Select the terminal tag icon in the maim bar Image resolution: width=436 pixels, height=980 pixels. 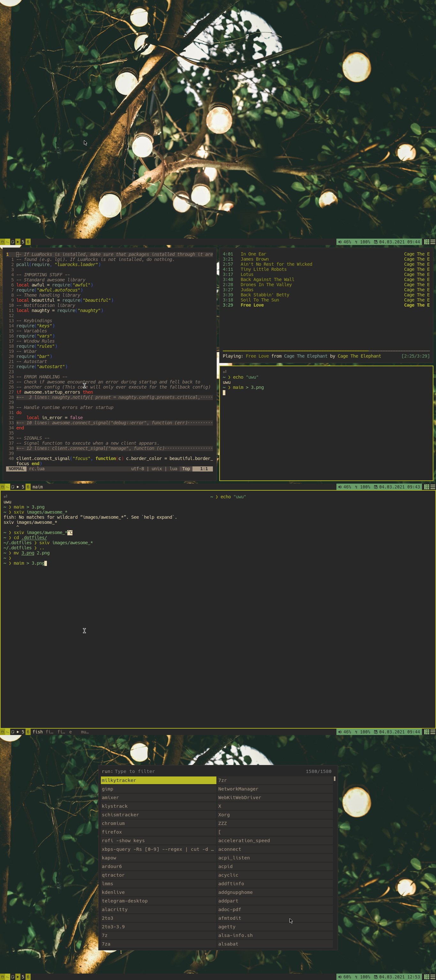click(8, 487)
